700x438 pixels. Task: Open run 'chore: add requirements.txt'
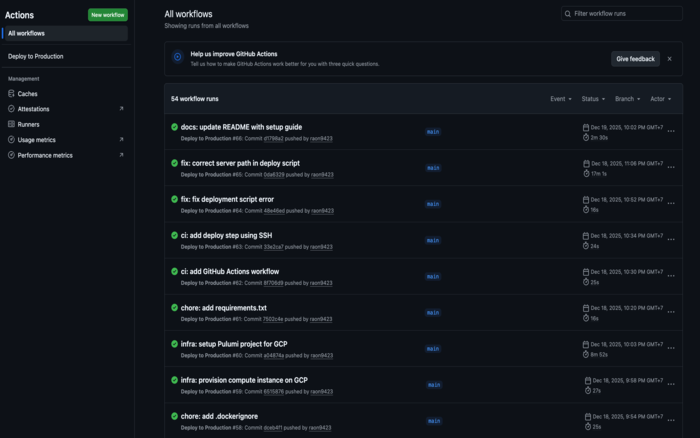[x=224, y=308]
